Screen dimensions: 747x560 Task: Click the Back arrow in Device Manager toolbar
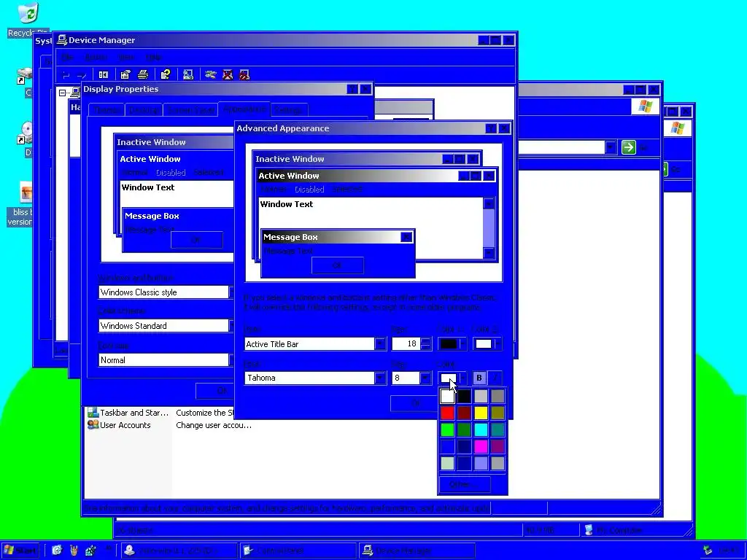[66, 75]
